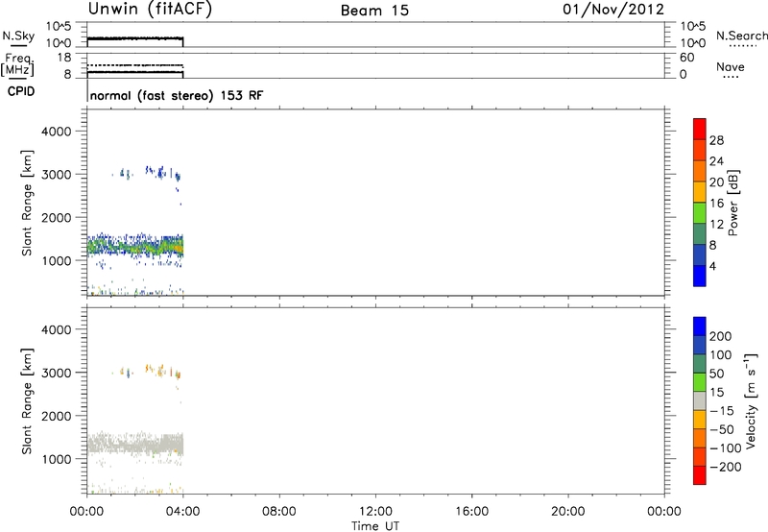The height and width of the screenshot is (532, 768).
Task: Pick bright blue bottom of power colorbar
Action: pyautogui.click(x=700, y=276)
